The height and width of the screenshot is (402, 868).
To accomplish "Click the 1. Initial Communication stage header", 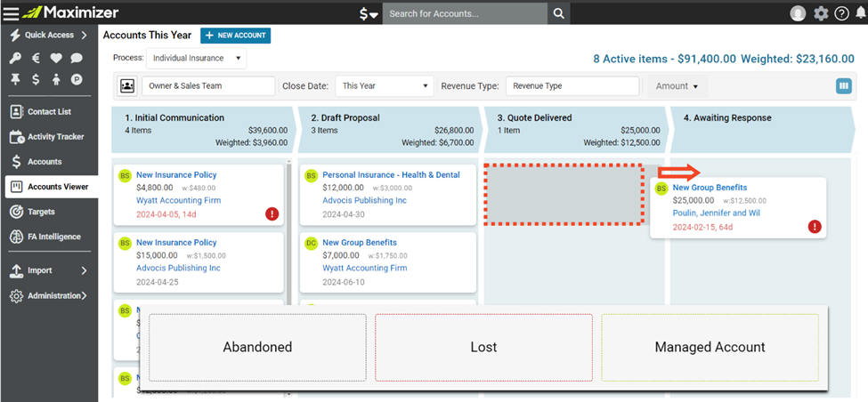I will tap(203, 130).
